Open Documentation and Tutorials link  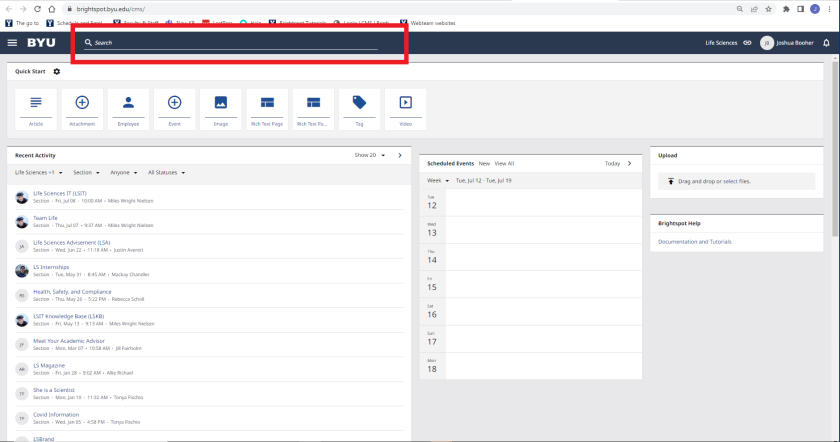coord(694,241)
